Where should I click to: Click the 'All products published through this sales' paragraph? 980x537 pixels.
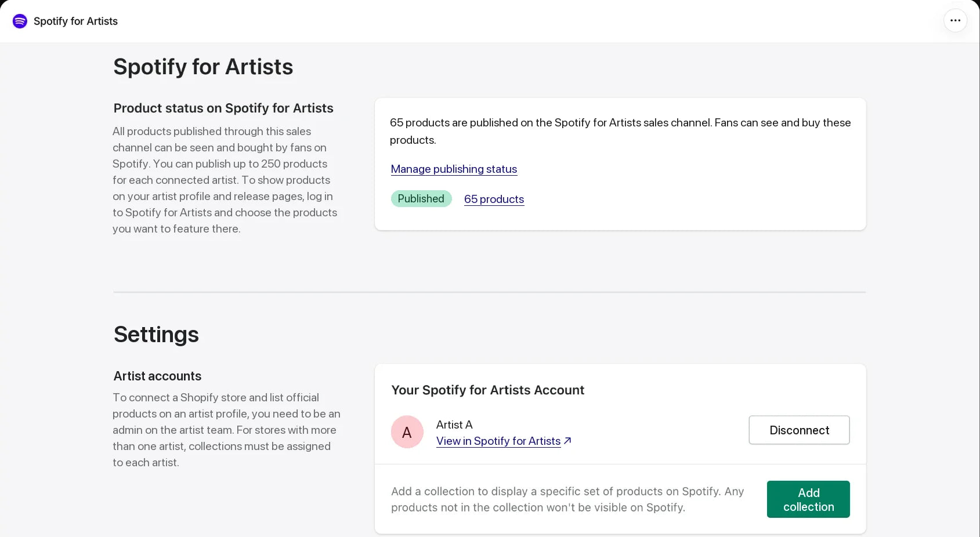(225, 180)
